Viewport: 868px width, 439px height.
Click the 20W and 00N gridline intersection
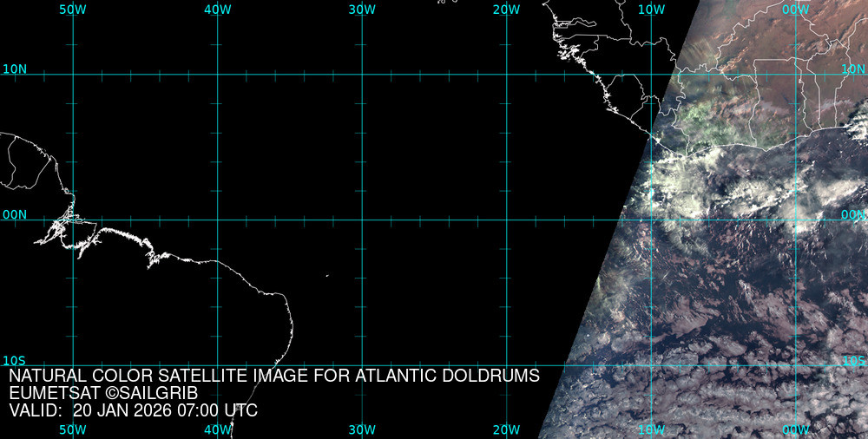(x=506, y=219)
